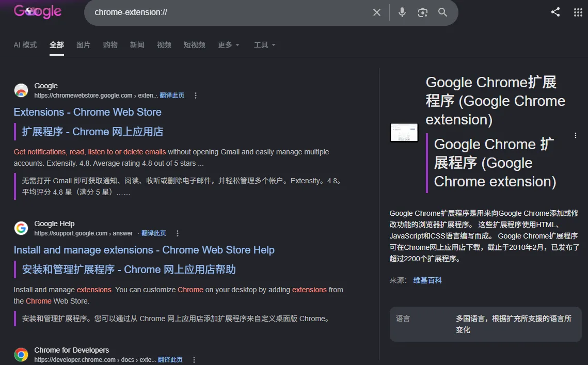Screen dimensions: 588x365
Task: Click the magnifier search icon
Action: 443,12
